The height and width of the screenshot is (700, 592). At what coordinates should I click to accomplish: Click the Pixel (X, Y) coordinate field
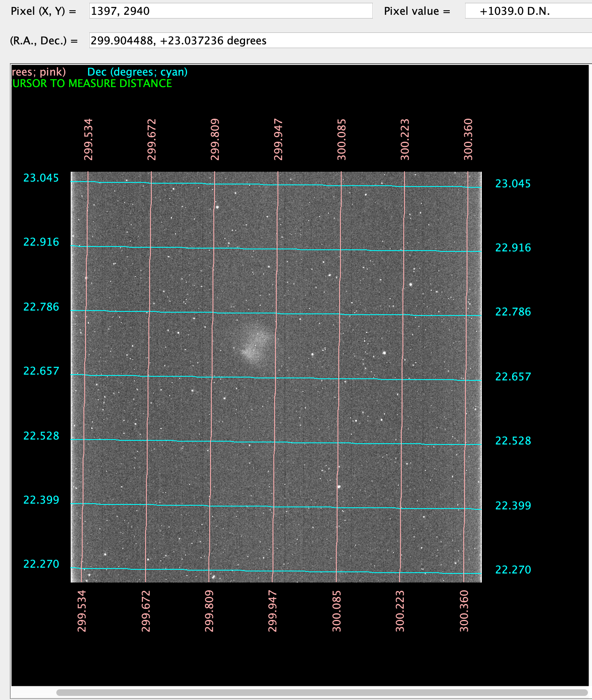pos(230,11)
